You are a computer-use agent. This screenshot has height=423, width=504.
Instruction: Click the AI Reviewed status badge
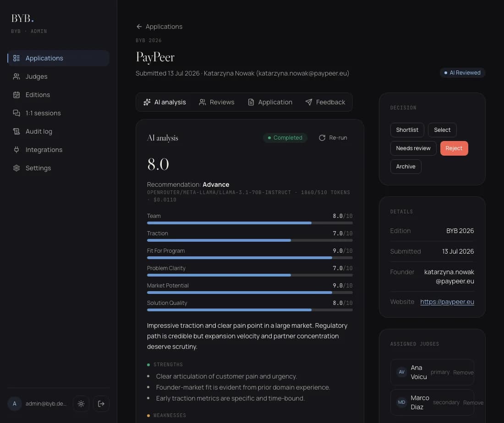coord(462,73)
